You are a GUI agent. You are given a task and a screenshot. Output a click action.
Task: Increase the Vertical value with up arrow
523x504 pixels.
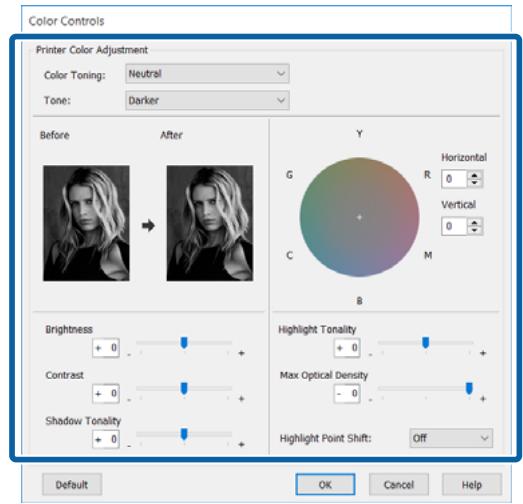(474, 222)
